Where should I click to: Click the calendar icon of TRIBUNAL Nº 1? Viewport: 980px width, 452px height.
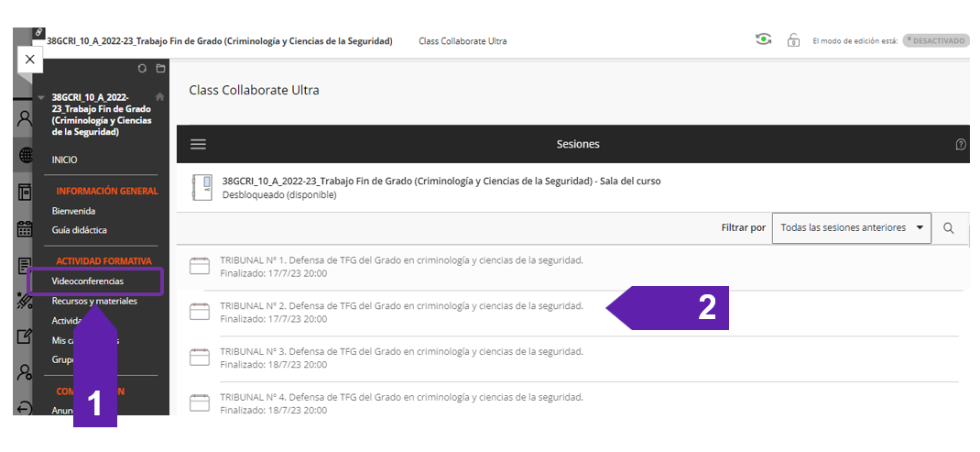(200, 266)
